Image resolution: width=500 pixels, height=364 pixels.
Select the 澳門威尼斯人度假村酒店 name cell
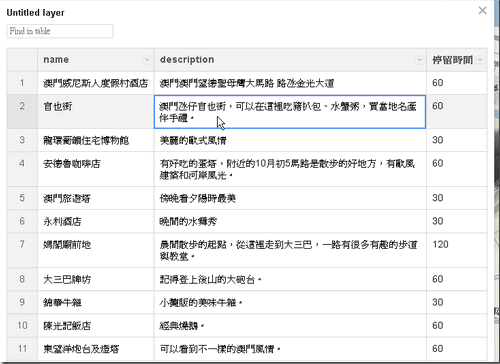(x=96, y=83)
